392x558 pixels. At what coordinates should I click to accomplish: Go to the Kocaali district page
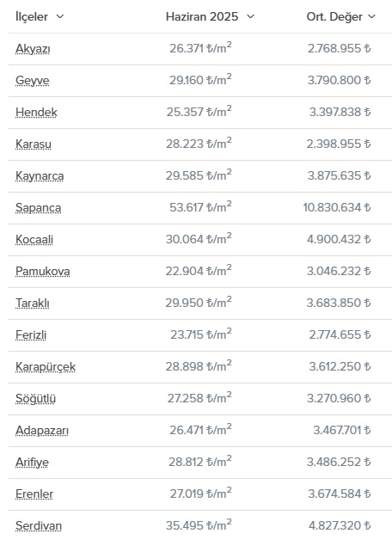coord(34,240)
